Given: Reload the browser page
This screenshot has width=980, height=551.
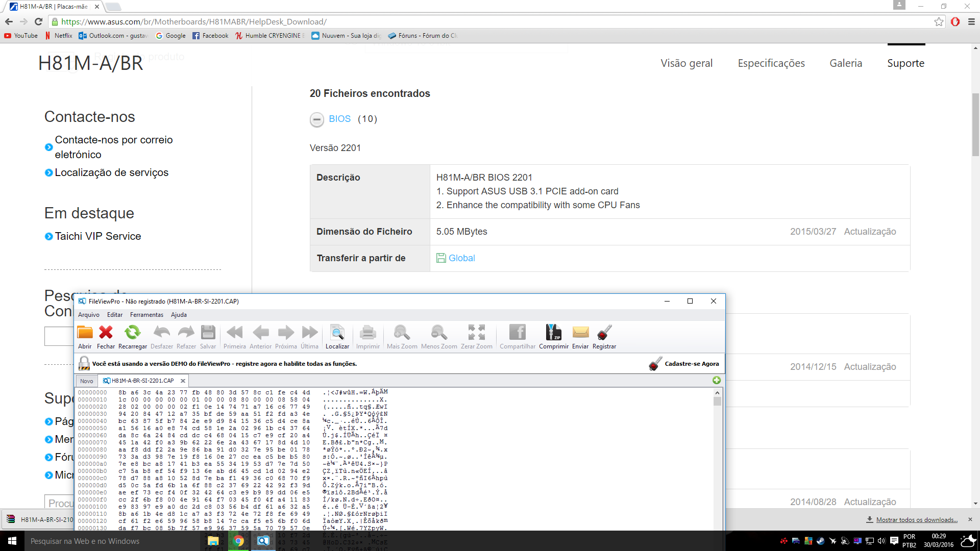Looking at the screenshot, I should pyautogui.click(x=38, y=21).
